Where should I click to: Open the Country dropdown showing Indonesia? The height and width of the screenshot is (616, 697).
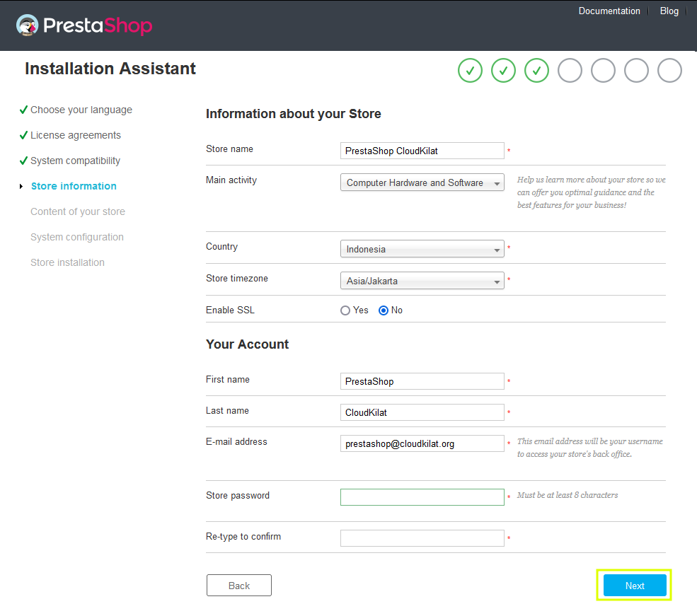[422, 249]
